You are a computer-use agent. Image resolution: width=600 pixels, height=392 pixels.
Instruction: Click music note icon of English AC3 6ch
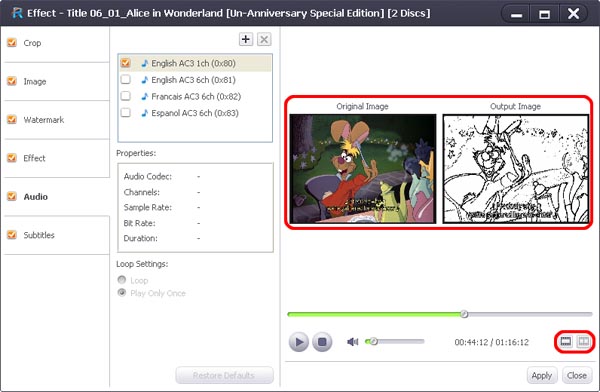(144, 80)
